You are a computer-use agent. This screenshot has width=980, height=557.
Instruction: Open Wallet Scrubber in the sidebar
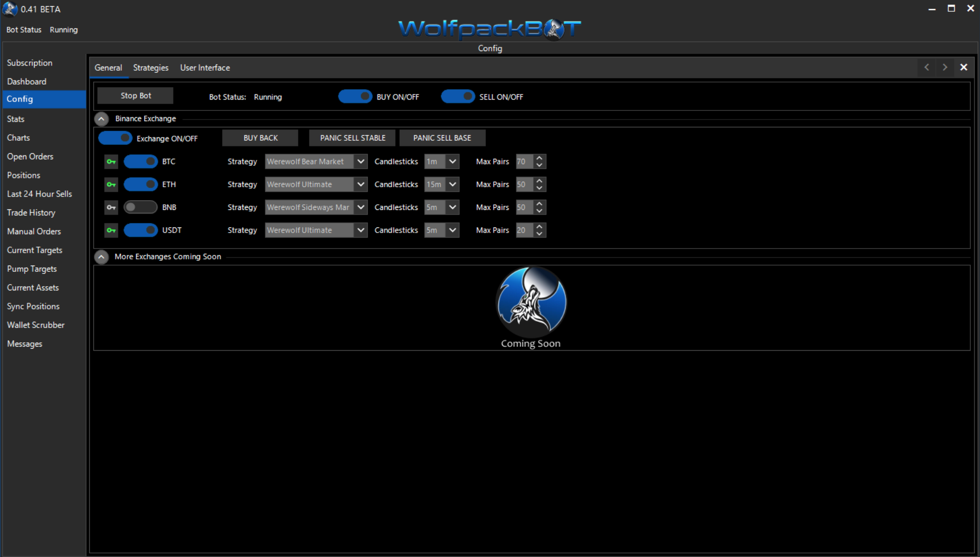click(36, 325)
